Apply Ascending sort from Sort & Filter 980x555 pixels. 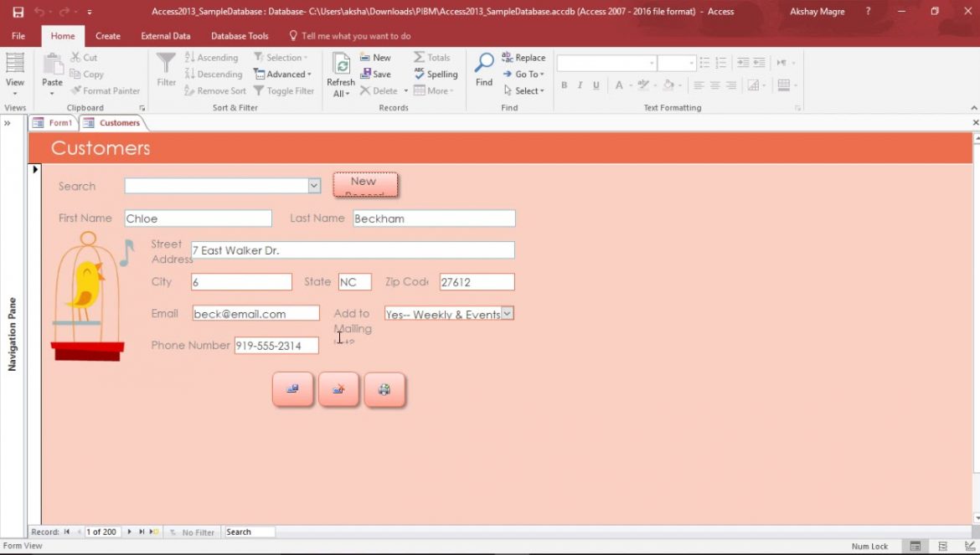[212, 57]
